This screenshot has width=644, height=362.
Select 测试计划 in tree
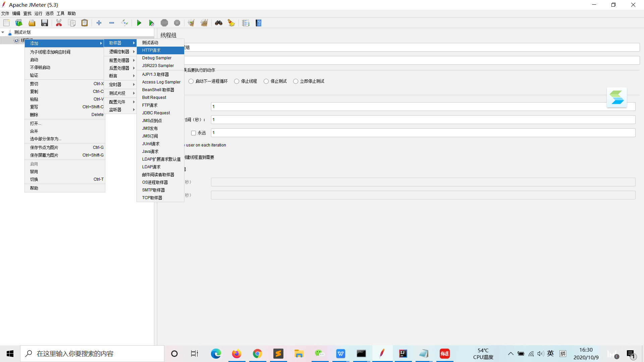pyautogui.click(x=22, y=33)
